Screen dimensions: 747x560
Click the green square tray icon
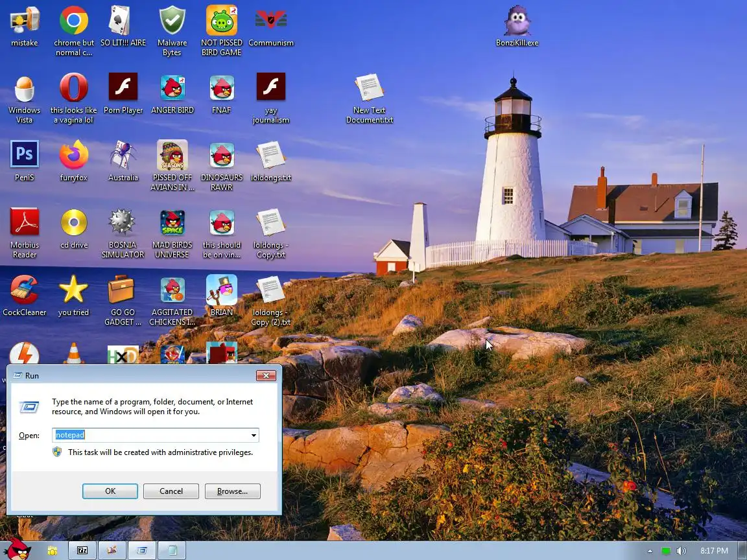tap(666, 551)
